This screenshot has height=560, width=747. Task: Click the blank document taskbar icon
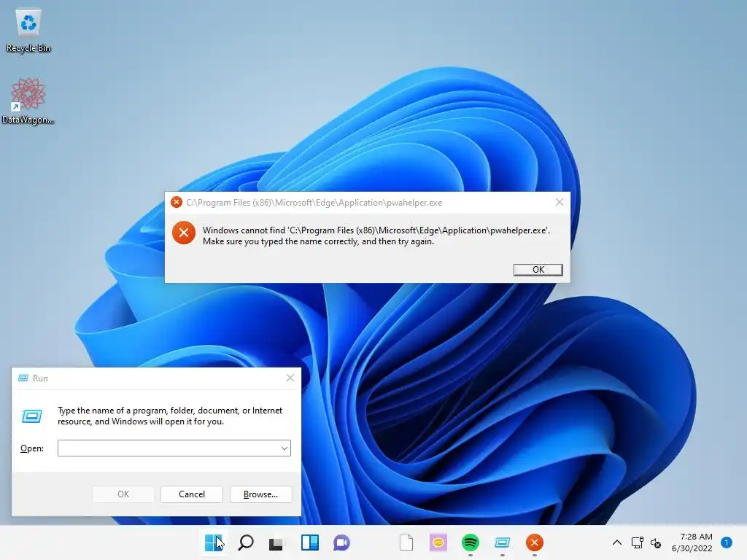[406, 542]
